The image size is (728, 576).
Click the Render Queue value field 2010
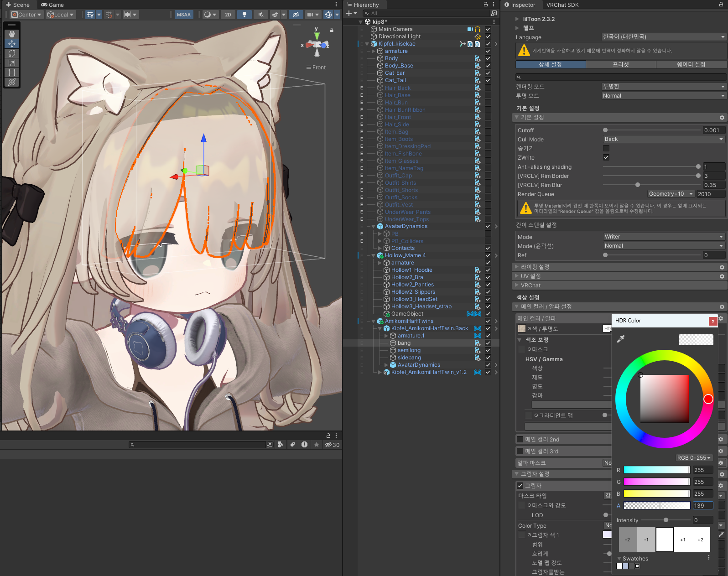click(x=711, y=194)
